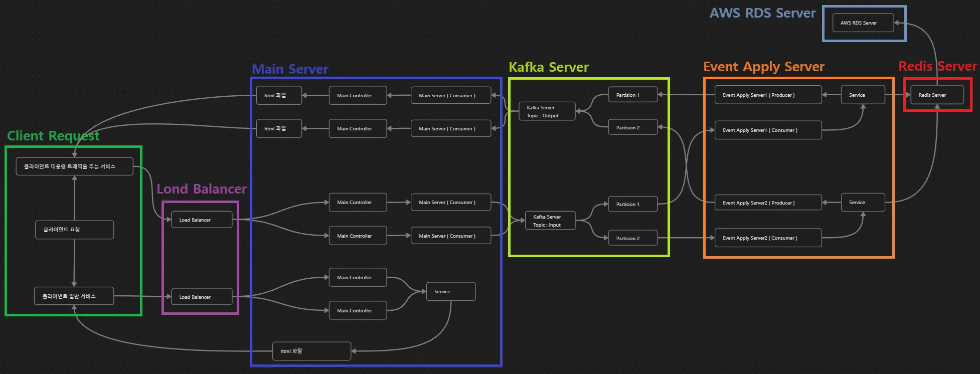The image size is (980, 374).
Task: Select Partision 1 node of the Output topic
Action: 632,95
